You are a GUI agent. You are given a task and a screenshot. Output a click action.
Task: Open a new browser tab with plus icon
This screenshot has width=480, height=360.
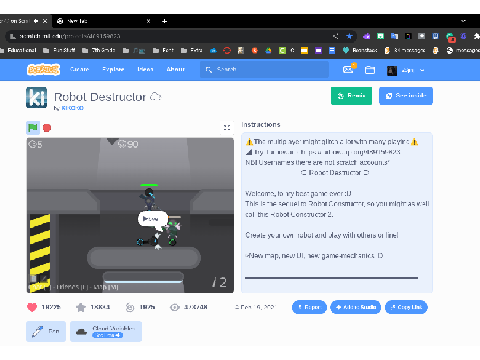(164, 21)
